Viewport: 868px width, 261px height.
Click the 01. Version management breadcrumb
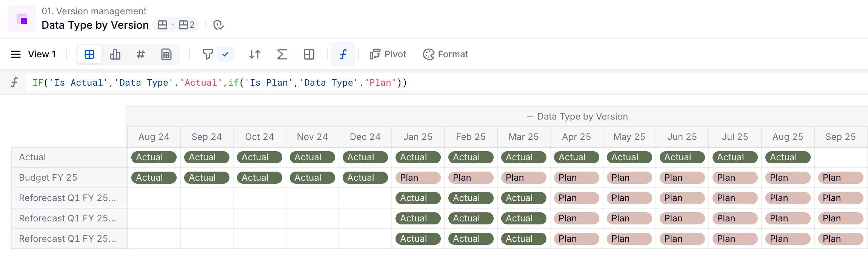click(x=94, y=11)
